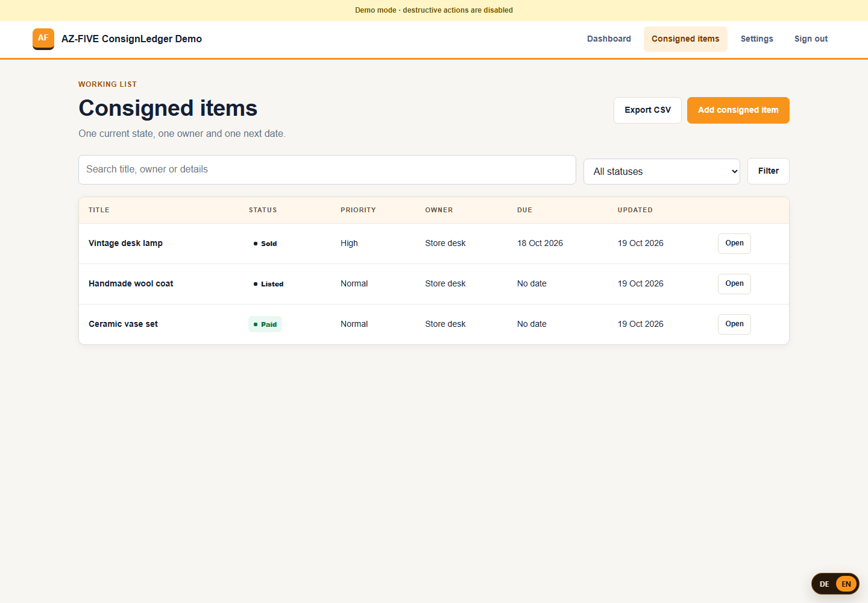868x603 pixels.
Task: Click Sign out
Action: click(811, 39)
